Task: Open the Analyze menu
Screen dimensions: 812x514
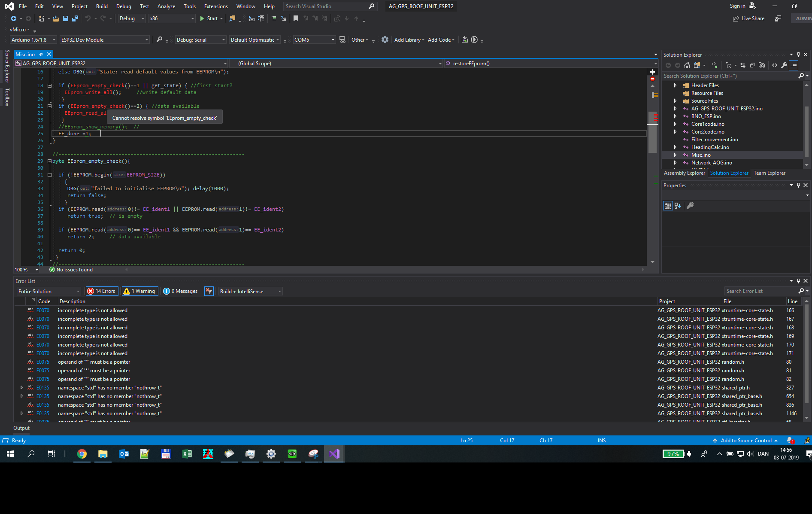Action: (166, 6)
